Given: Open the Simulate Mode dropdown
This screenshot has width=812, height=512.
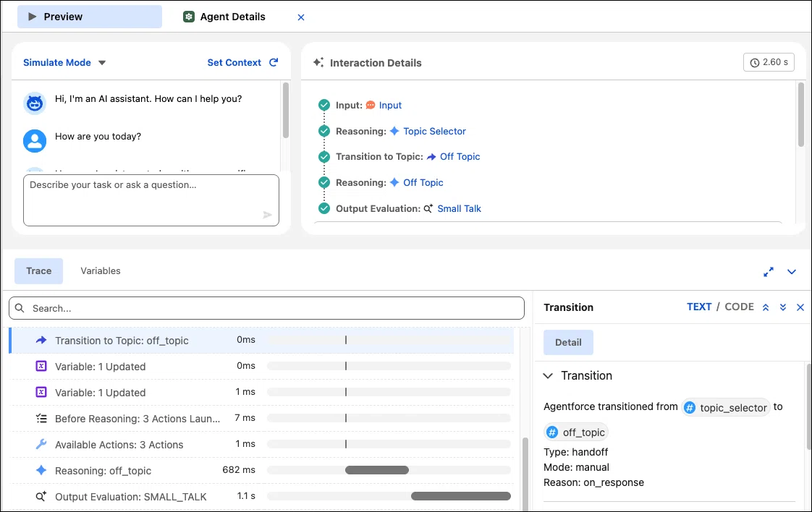Looking at the screenshot, I should point(64,63).
